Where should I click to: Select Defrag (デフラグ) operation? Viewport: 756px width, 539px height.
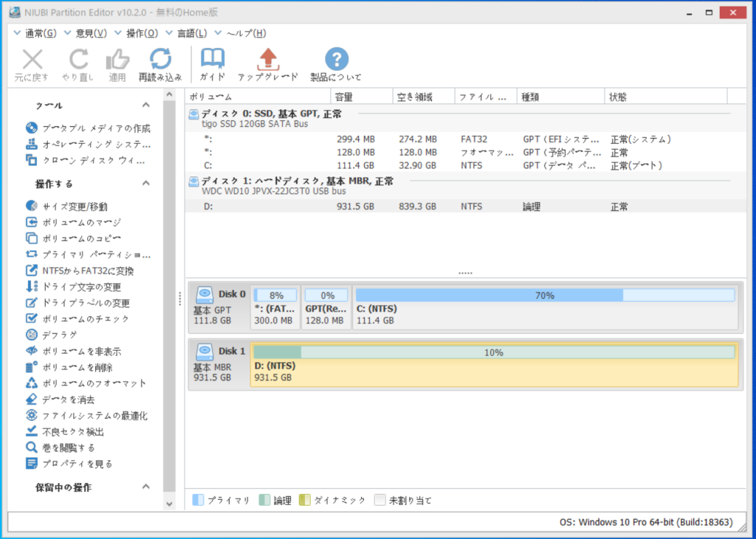click(52, 334)
